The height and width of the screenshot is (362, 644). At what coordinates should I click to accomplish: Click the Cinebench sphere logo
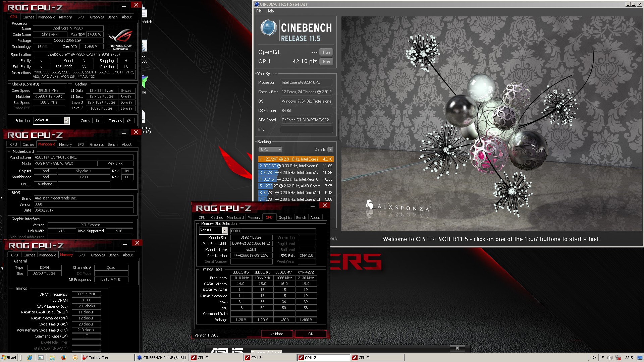(x=269, y=28)
